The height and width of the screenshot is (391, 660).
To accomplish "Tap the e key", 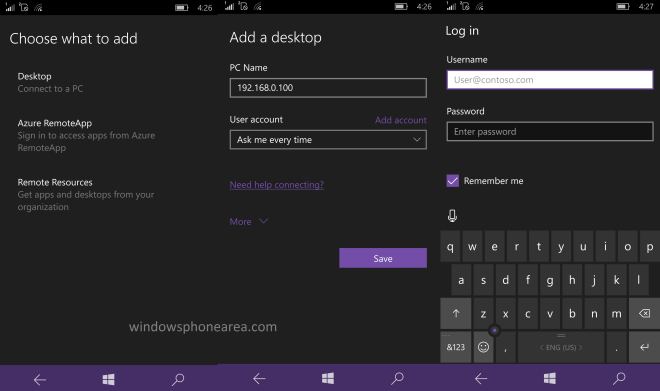I will 495,247.
